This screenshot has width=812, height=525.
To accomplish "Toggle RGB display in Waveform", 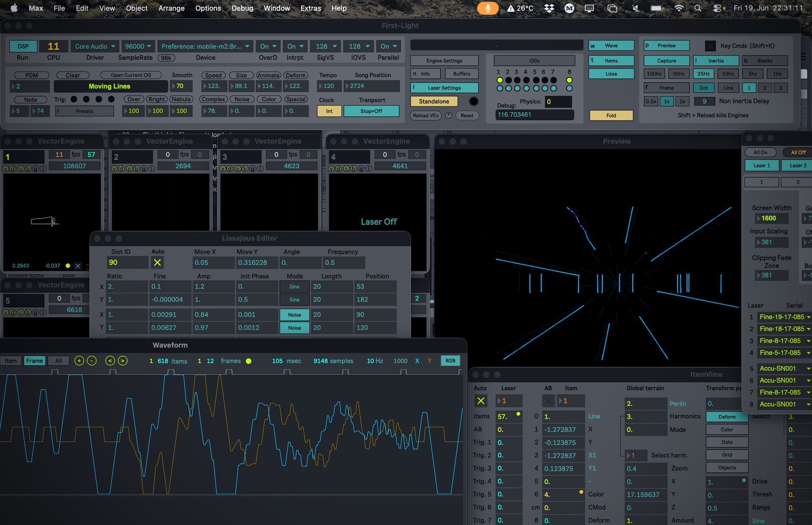I will (x=450, y=361).
